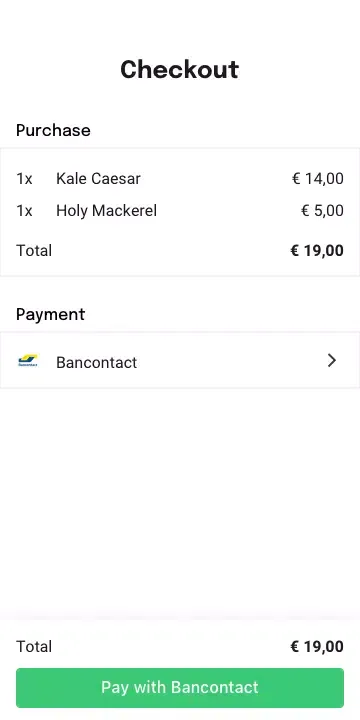The width and height of the screenshot is (360, 720).
Task: Click the € 14,00 Kale Caesar price
Action: click(318, 179)
